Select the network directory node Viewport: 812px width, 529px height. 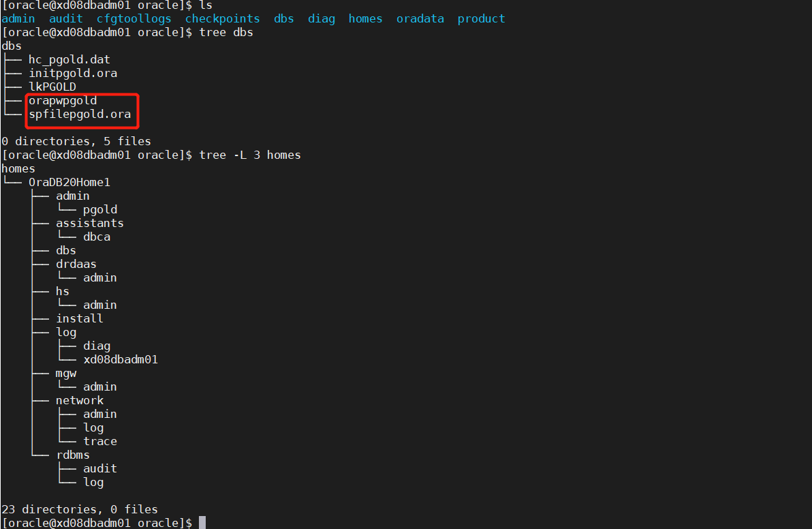[x=80, y=401]
